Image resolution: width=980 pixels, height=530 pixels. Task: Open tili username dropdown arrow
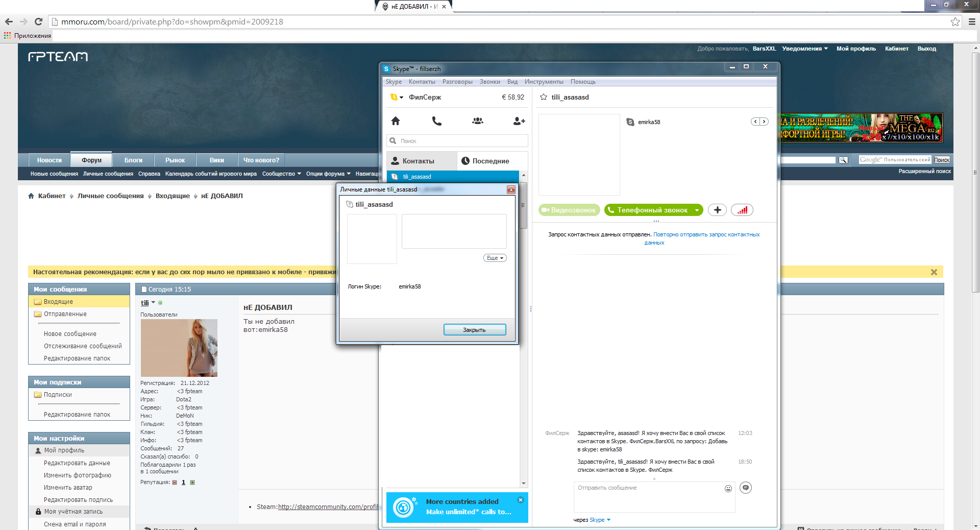(x=153, y=303)
